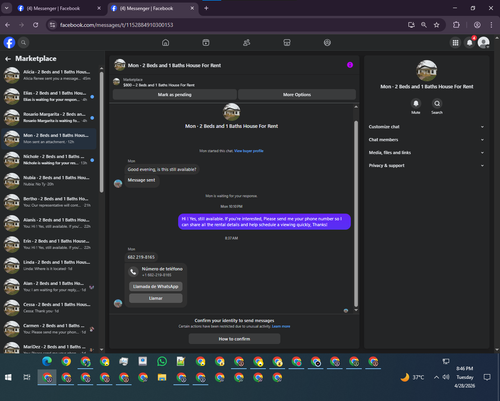Viewport: 500px width, 401px height.
Task: Expand Media, files and links section
Action: point(426,153)
